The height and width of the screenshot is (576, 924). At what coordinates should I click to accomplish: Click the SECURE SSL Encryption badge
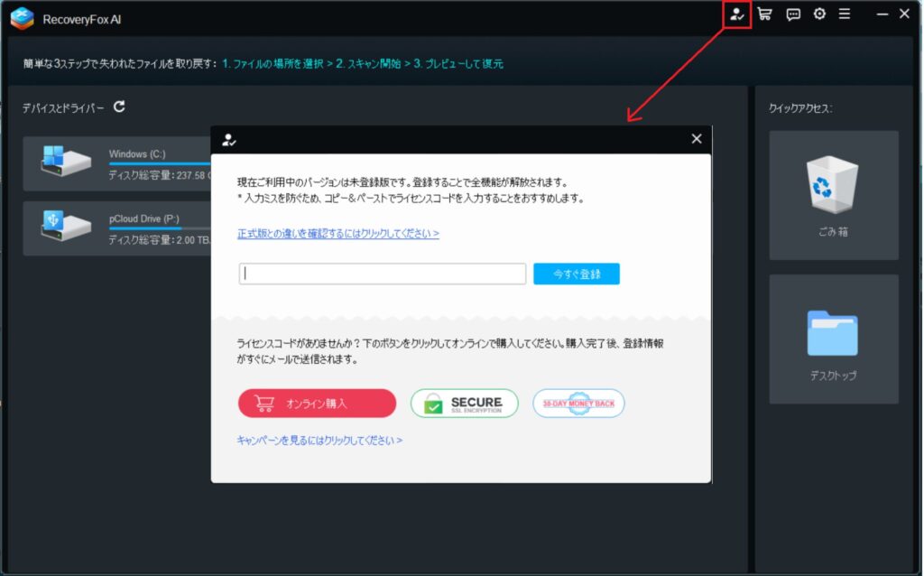[x=465, y=404]
